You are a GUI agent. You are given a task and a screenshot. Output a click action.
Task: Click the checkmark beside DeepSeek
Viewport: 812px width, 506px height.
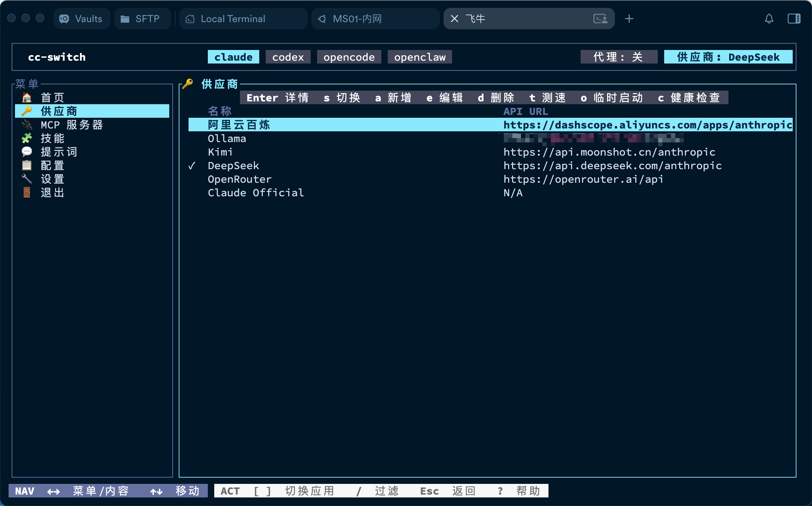click(x=192, y=166)
